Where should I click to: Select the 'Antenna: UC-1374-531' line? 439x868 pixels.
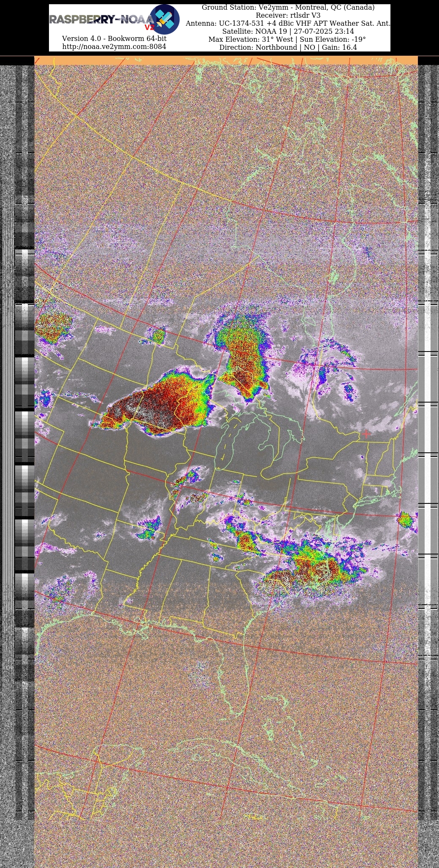click(288, 23)
